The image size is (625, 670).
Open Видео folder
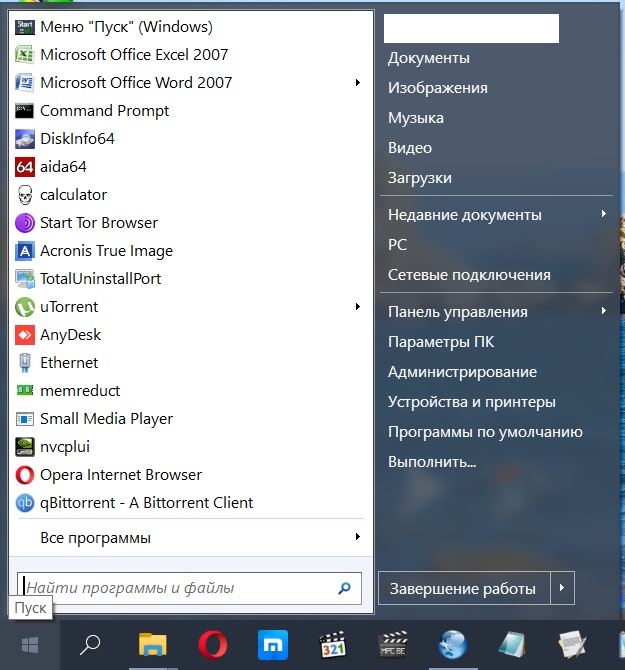pos(410,148)
